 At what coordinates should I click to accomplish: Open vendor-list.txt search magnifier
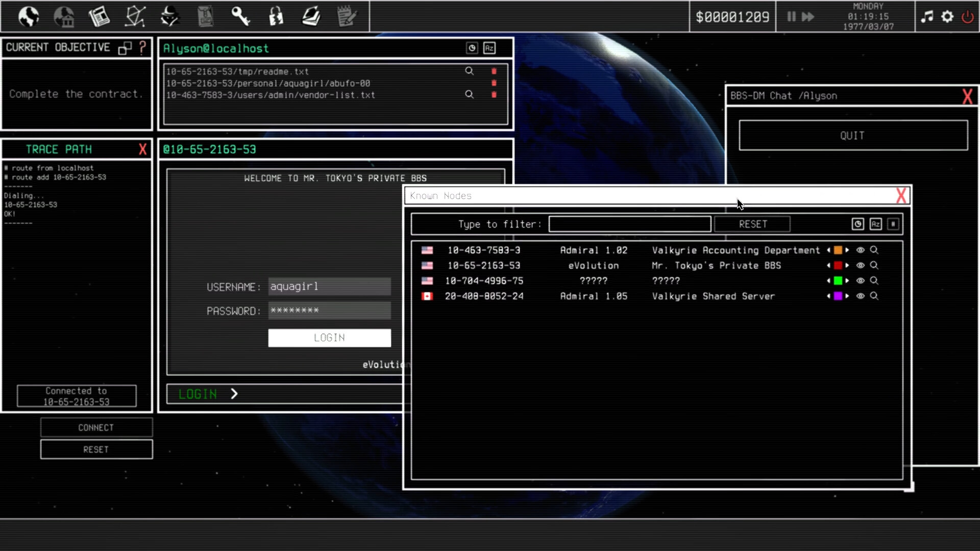tap(469, 95)
